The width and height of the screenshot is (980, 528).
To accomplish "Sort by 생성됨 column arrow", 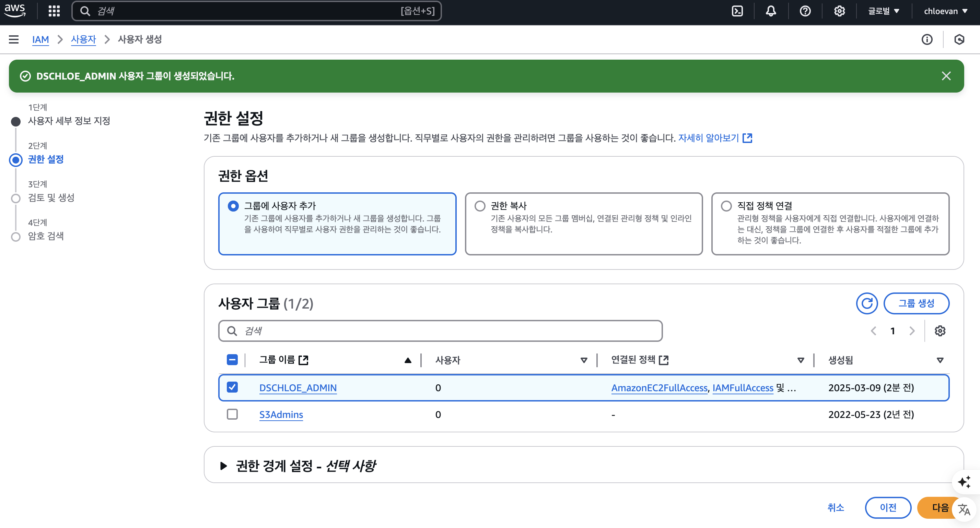I will pyautogui.click(x=940, y=360).
